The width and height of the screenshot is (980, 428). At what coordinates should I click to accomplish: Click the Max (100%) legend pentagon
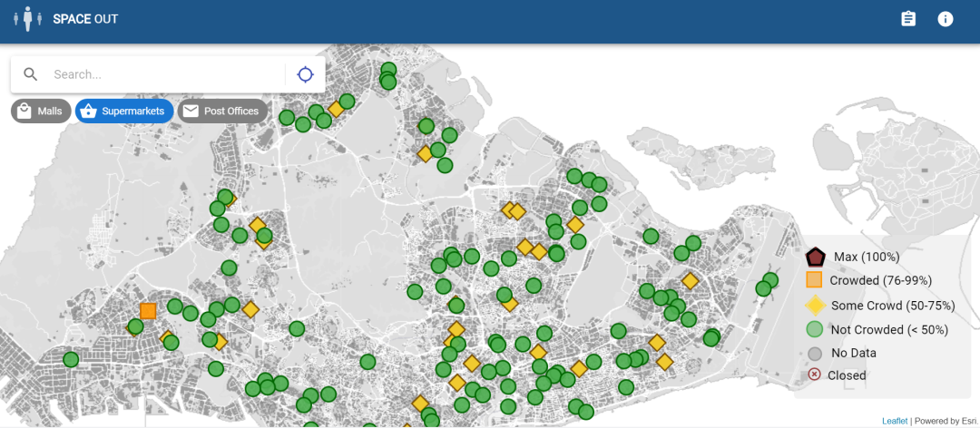tap(815, 257)
